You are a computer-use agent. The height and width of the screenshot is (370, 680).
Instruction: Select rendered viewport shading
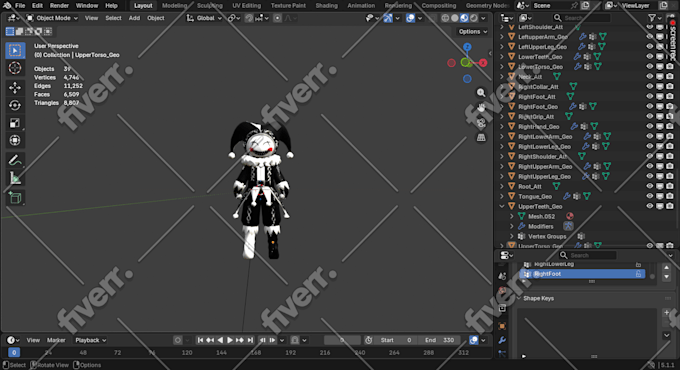click(474, 18)
